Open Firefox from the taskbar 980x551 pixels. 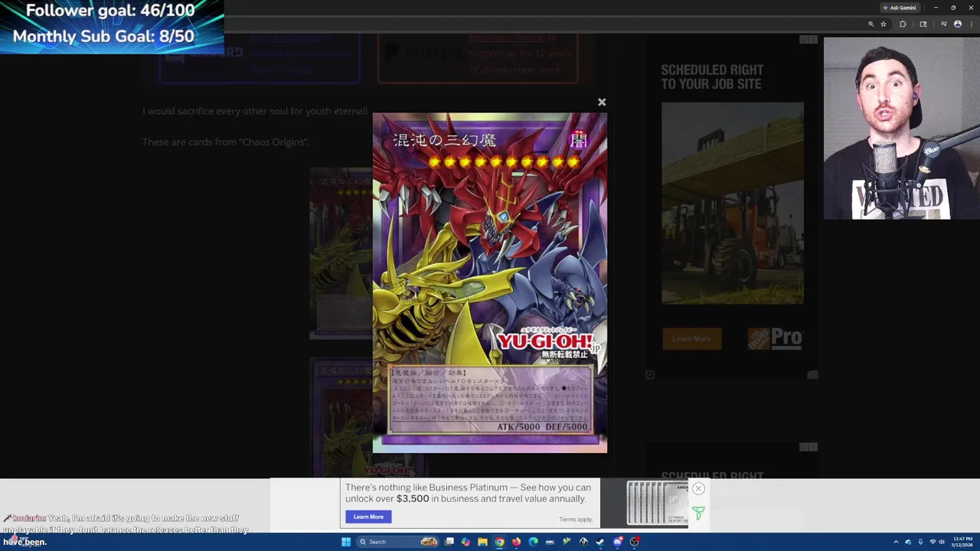(516, 542)
